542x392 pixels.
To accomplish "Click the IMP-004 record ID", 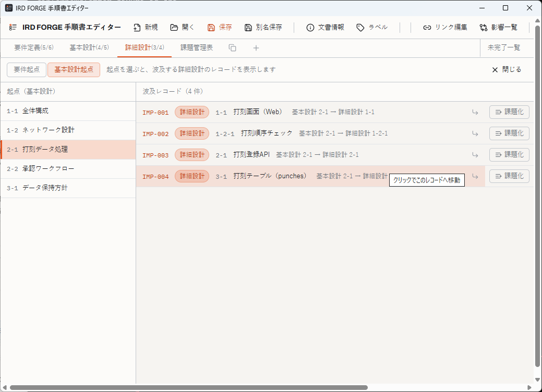I will (x=155, y=177).
